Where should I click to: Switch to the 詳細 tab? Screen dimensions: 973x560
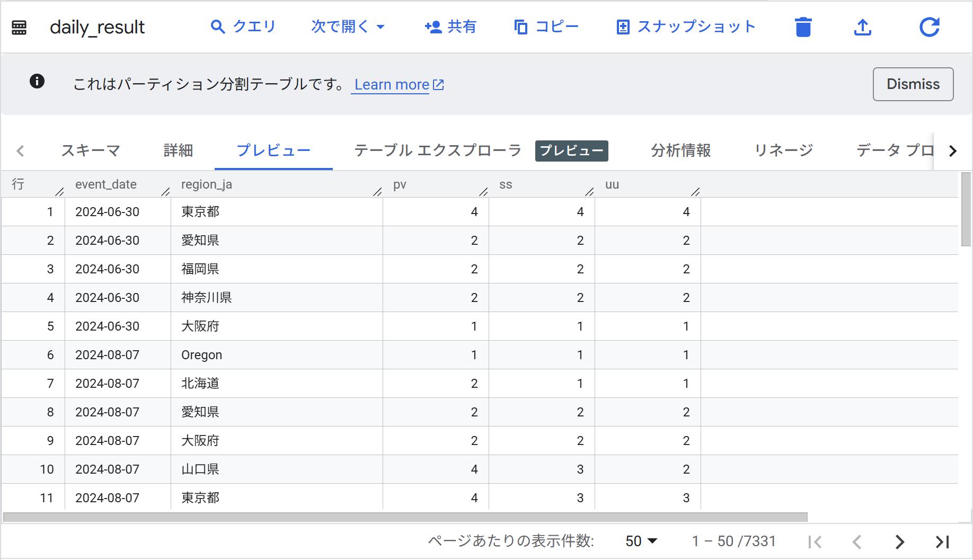point(178,150)
